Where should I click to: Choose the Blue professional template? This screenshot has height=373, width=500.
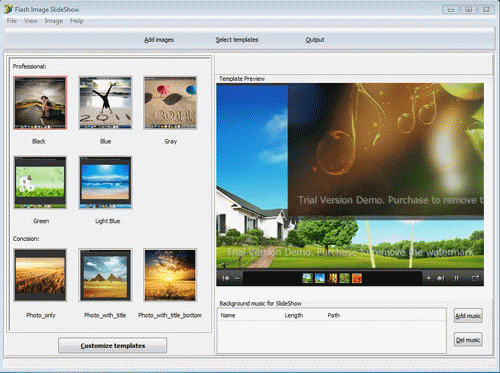pyautogui.click(x=105, y=103)
